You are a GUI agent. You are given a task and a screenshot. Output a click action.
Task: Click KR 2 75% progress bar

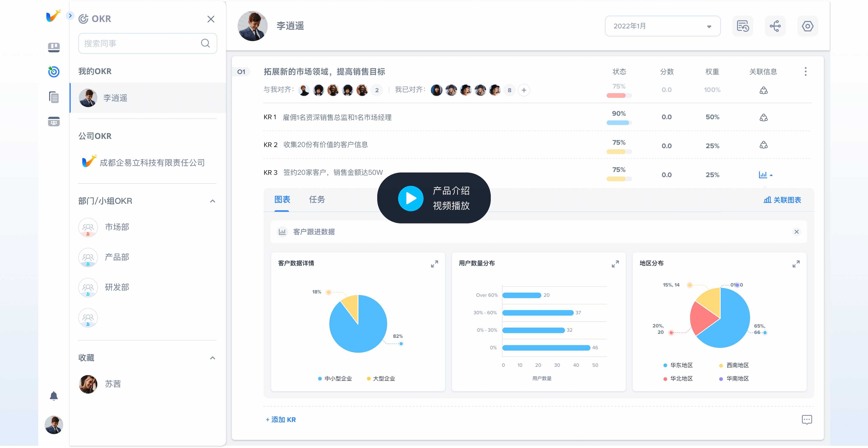[x=619, y=152]
